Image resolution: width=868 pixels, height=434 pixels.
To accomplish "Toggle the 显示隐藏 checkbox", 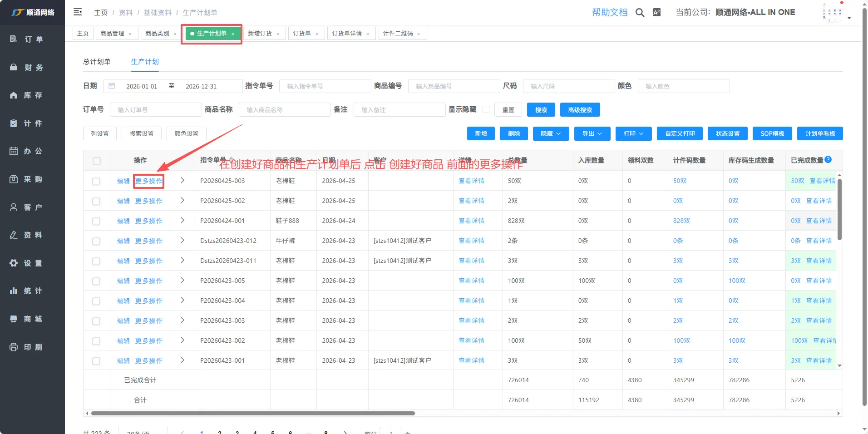I will pos(486,109).
